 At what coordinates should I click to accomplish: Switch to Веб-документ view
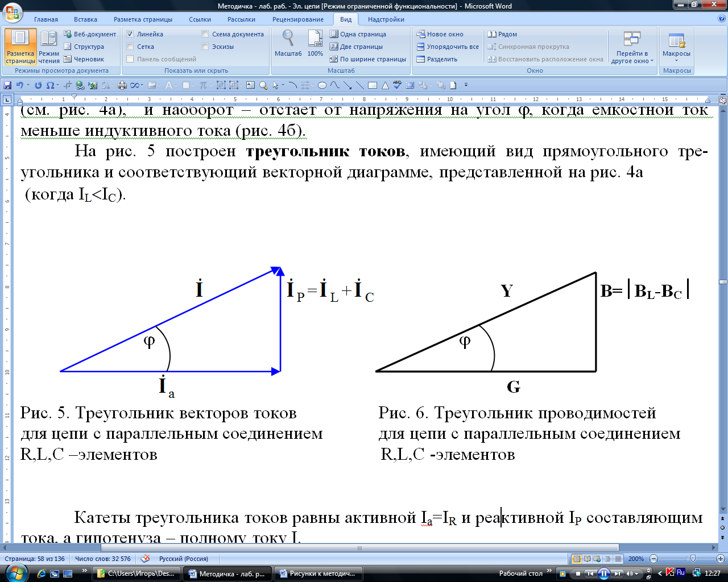pyautogui.click(x=90, y=34)
